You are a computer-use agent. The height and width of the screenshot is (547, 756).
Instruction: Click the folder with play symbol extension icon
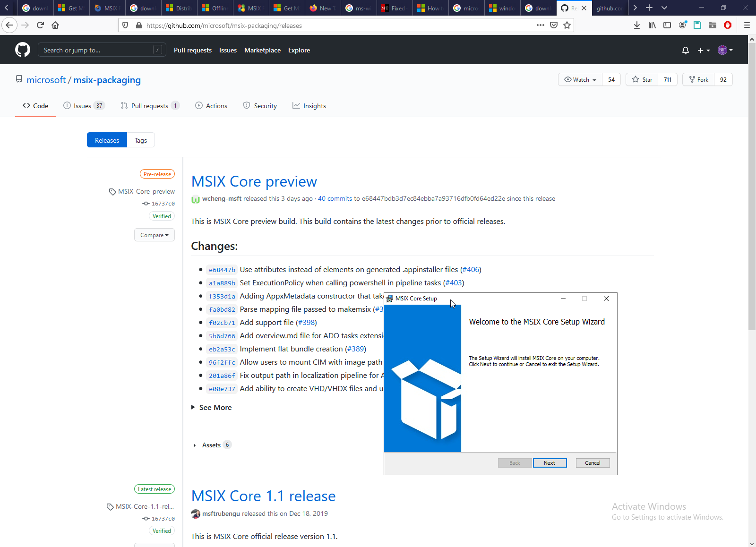713,25
